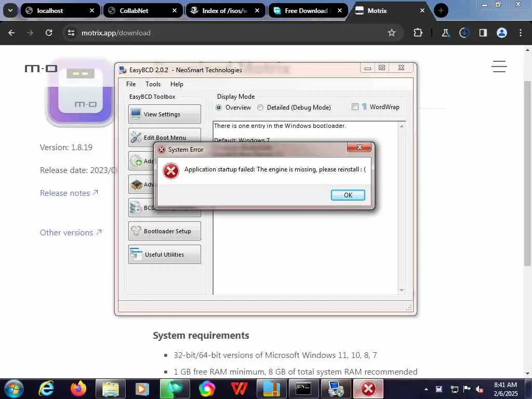This screenshot has width=532, height=399.
Task: Open the browser profile avatar
Action: coord(502,33)
